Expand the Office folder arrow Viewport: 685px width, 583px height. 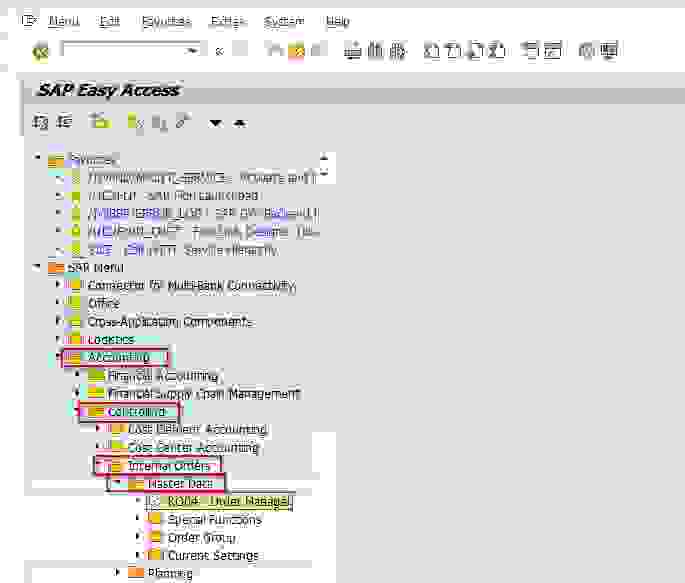point(58,302)
